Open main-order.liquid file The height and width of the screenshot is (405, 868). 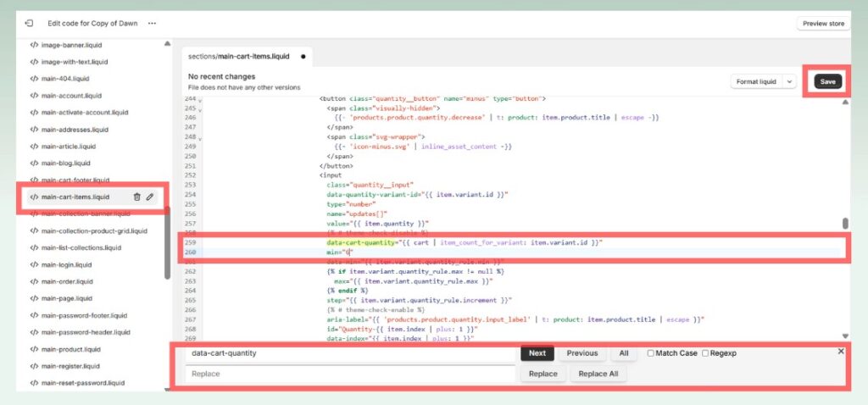click(x=67, y=281)
